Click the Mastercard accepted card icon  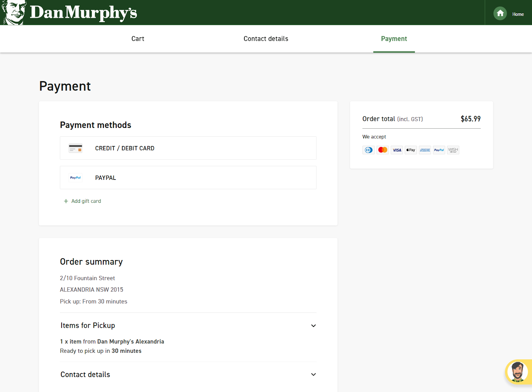coord(383,150)
